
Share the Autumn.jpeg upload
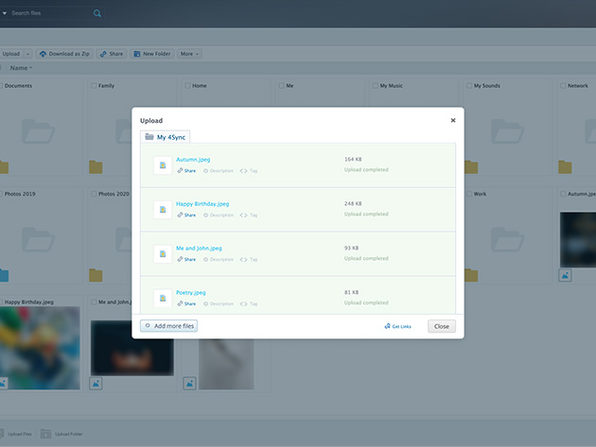point(186,171)
